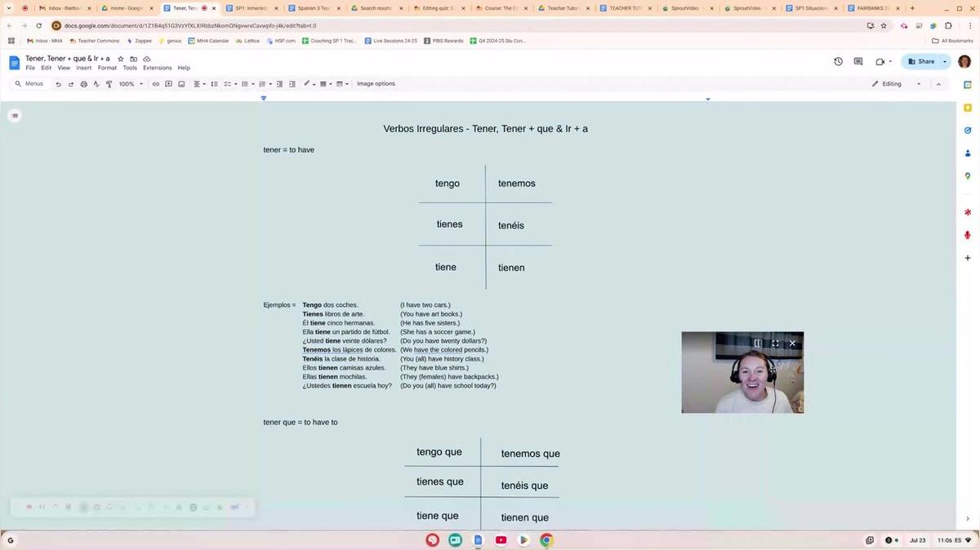Viewport: 980px width, 550px height.
Task: Open the View menu
Action: point(64,68)
